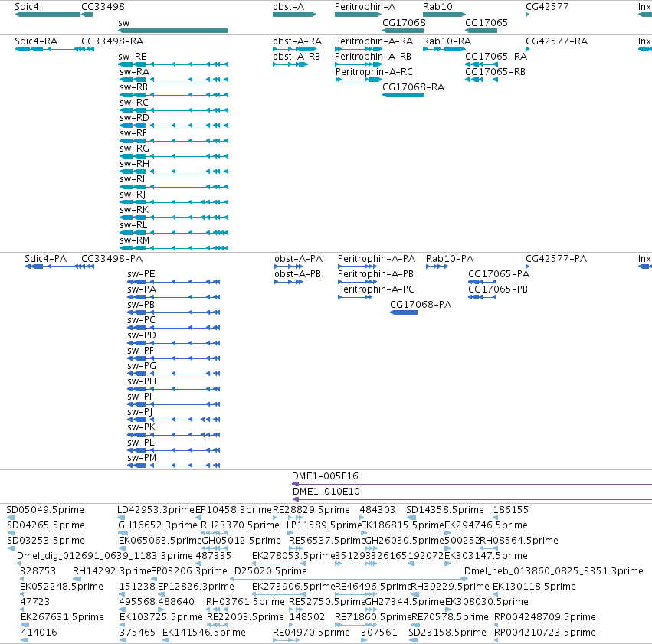Click transcript sw-RH
This screenshot has height=644, width=652.
click(173, 172)
